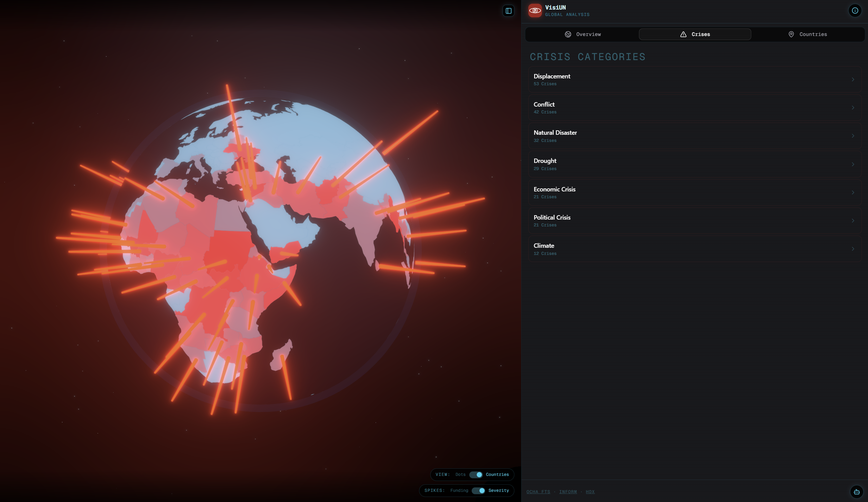Click the Countries map pin icon

pyautogui.click(x=791, y=35)
